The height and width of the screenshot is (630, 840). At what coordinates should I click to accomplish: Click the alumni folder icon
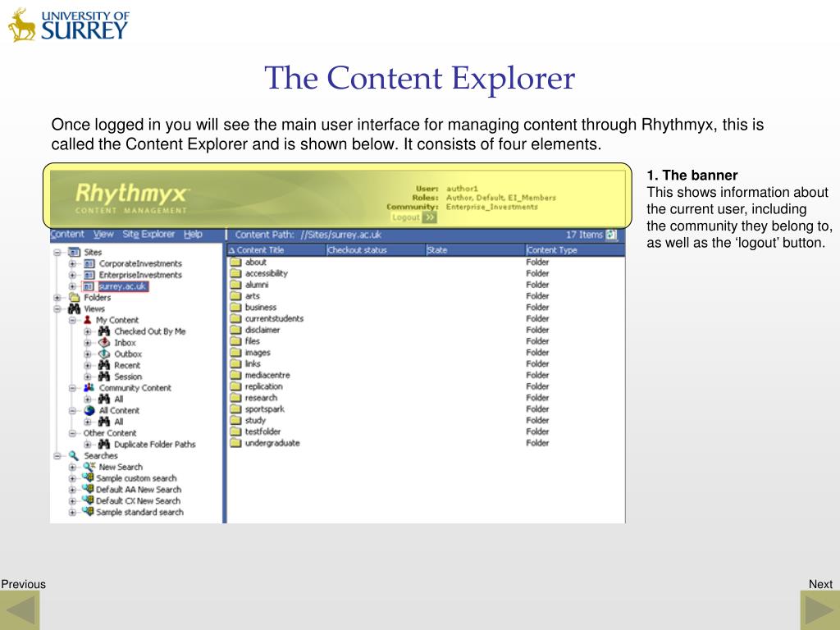(x=235, y=285)
